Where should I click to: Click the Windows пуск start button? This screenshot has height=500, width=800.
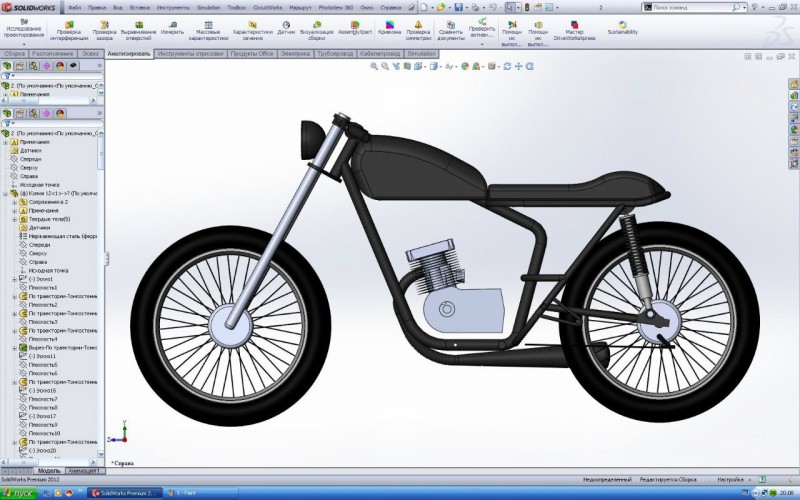pyautogui.click(x=19, y=493)
